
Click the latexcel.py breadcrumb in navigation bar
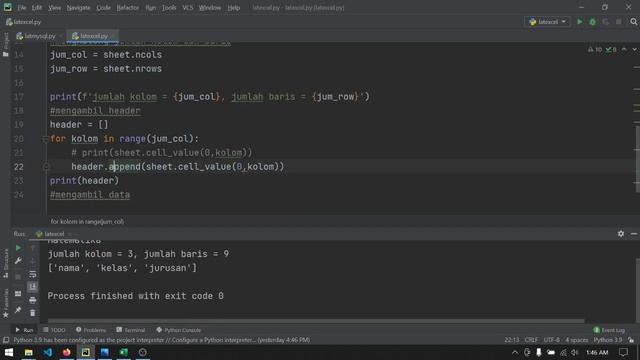pyautogui.click(x=24, y=22)
